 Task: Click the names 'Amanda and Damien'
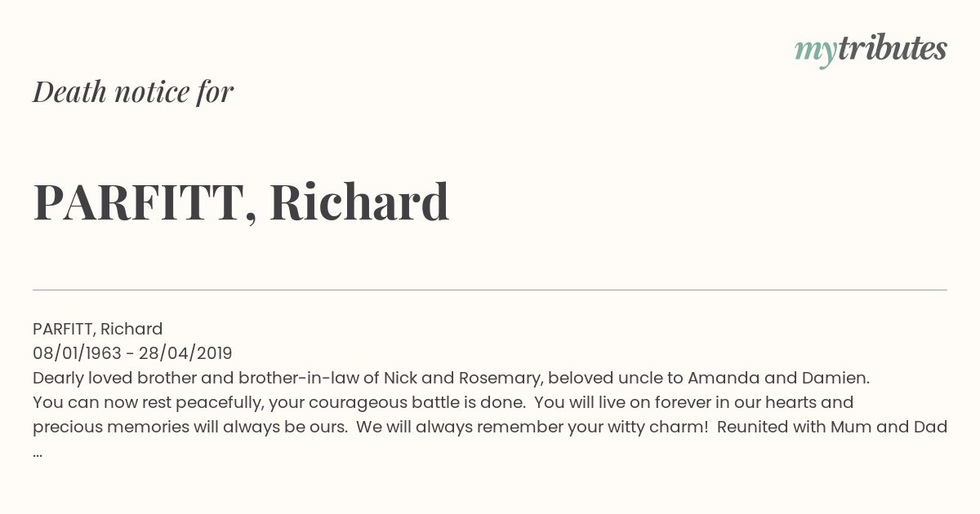point(777,378)
